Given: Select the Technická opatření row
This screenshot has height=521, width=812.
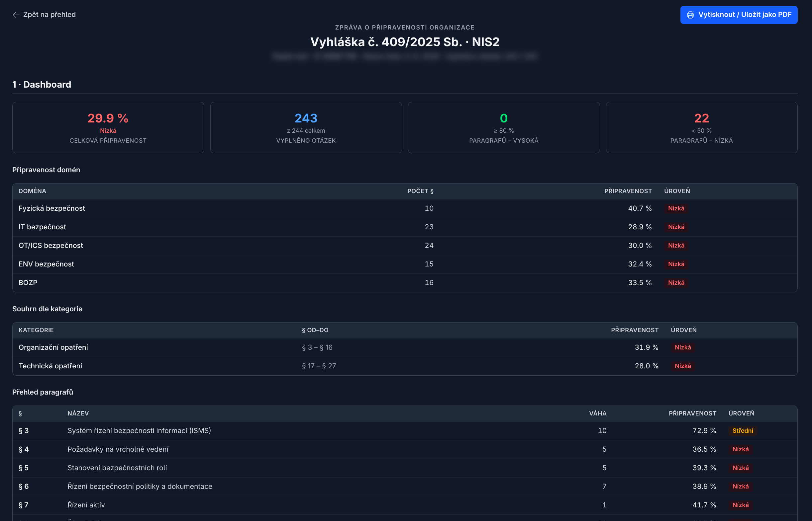Looking at the screenshot, I should click(405, 366).
